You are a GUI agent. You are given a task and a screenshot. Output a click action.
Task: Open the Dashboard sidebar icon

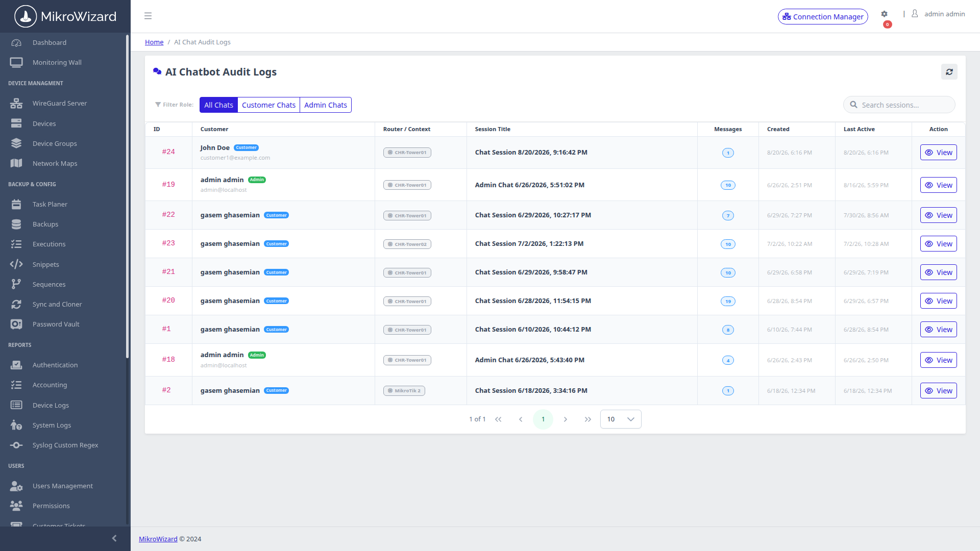coord(16,43)
